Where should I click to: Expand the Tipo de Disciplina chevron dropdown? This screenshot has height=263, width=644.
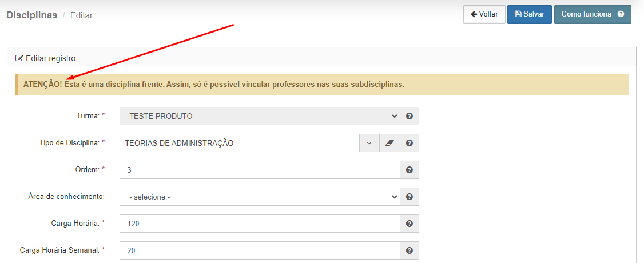tap(369, 143)
